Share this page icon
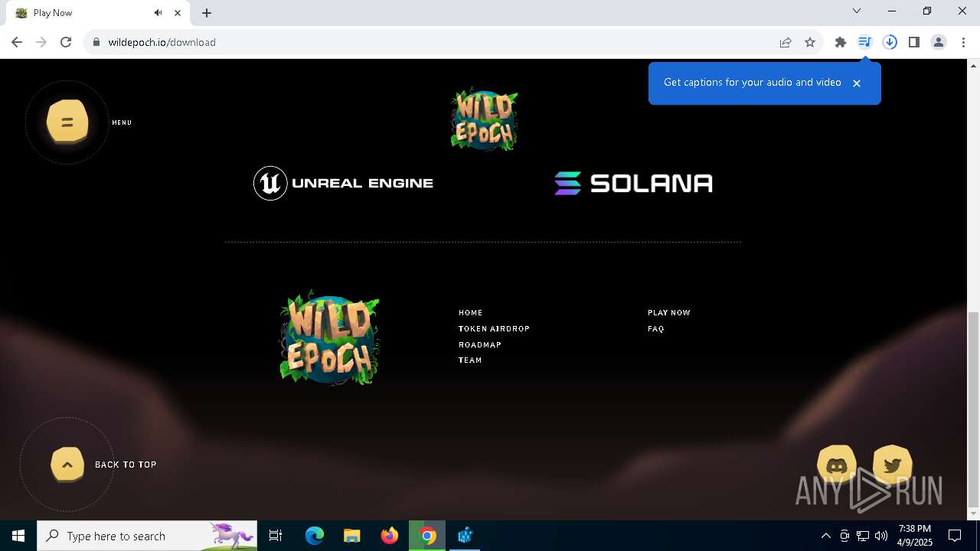This screenshot has width=980, height=551. 786,42
